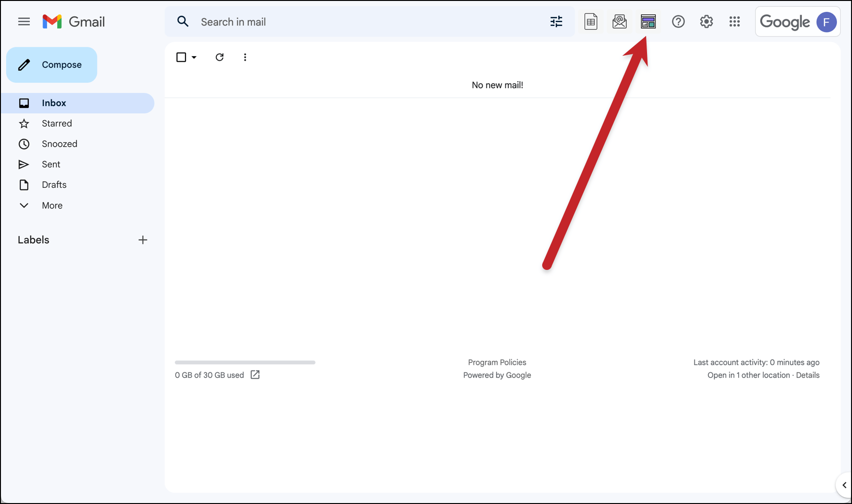This screenshot has height=504, width=852.
Task: Open account avatar F
Action: click(x=826, y=22)
